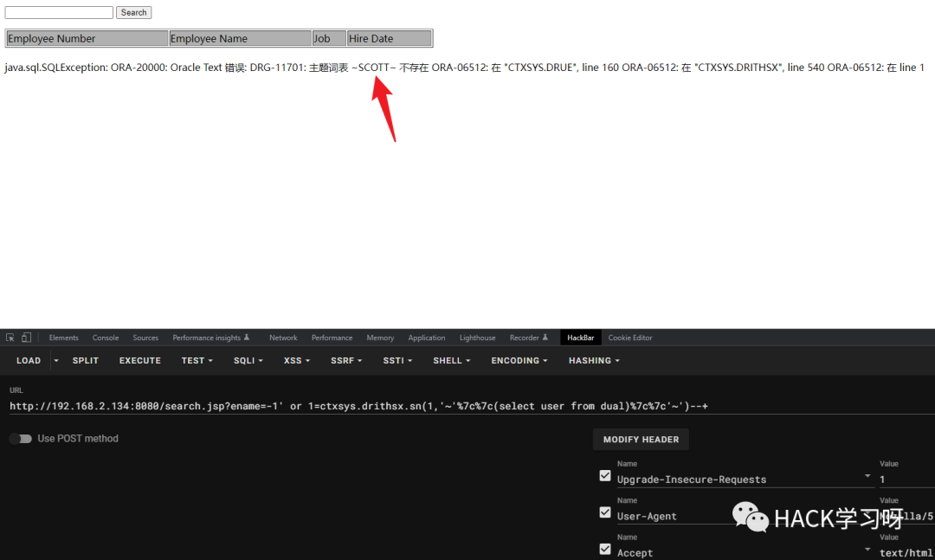This screenshot has height=560, width=935.
Task: Open the SSRF dropdown menu
Action: click(x=346, y=361)
